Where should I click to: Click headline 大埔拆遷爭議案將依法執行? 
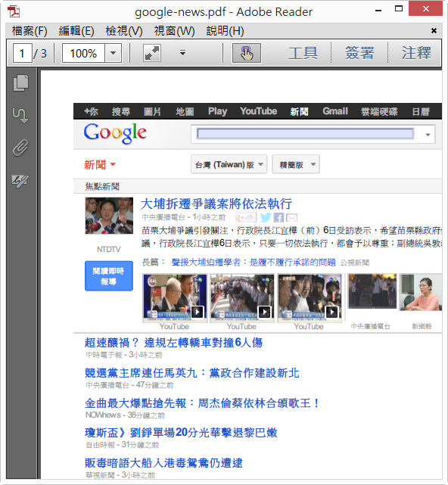pos(216,204)
